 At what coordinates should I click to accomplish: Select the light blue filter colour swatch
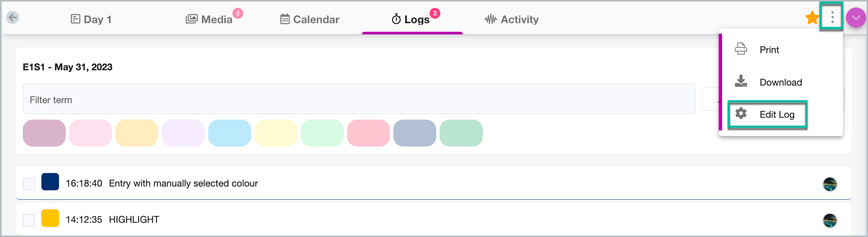(230, 133)
